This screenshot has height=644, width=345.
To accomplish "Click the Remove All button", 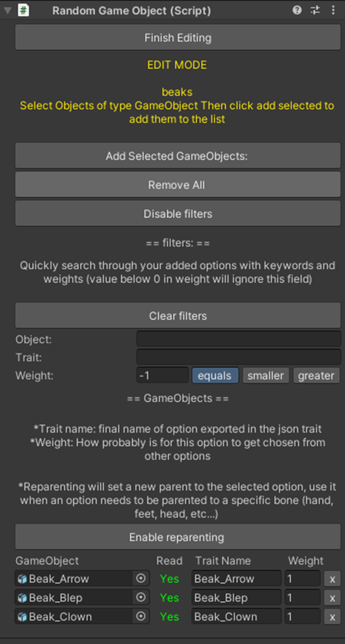I will click(x=178, y=185).
